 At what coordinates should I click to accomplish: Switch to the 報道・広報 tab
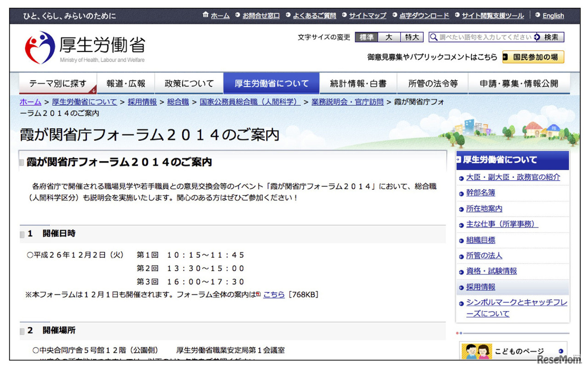[x=126, y=83]
